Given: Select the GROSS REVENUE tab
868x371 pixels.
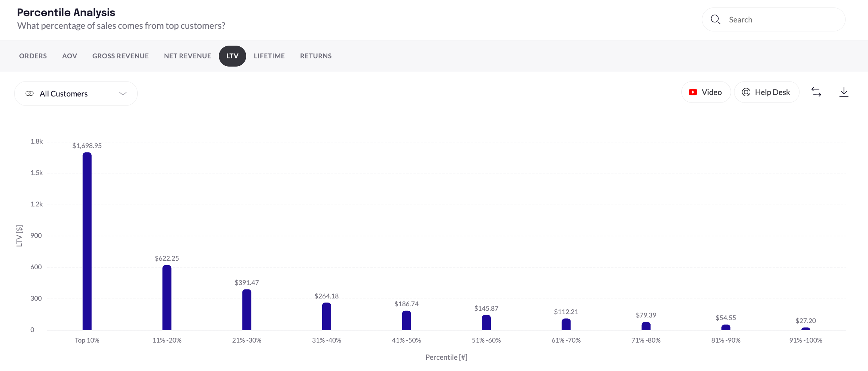Looking at the screenshot, I should coord(120,56).
